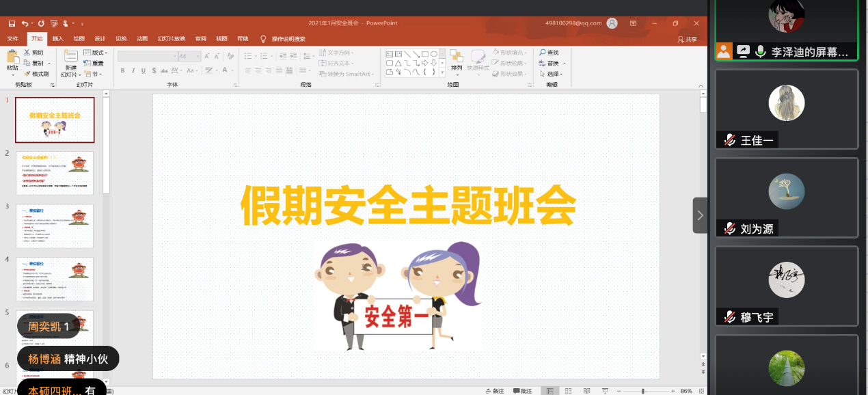868x395 pixels.
Task: Switch to the 视图 view tab
Action: pos(221,39)
